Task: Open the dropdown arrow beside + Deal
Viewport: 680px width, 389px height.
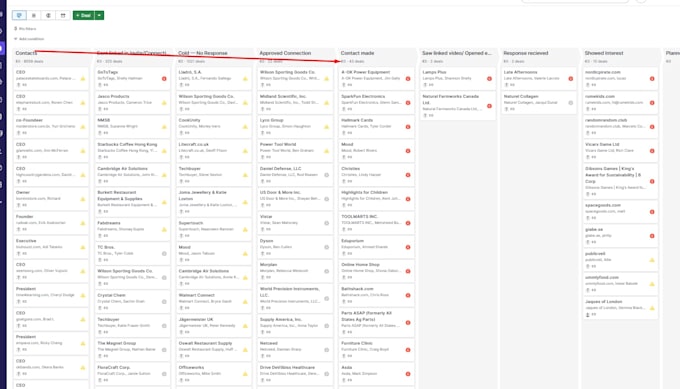Action: [99, 16]
